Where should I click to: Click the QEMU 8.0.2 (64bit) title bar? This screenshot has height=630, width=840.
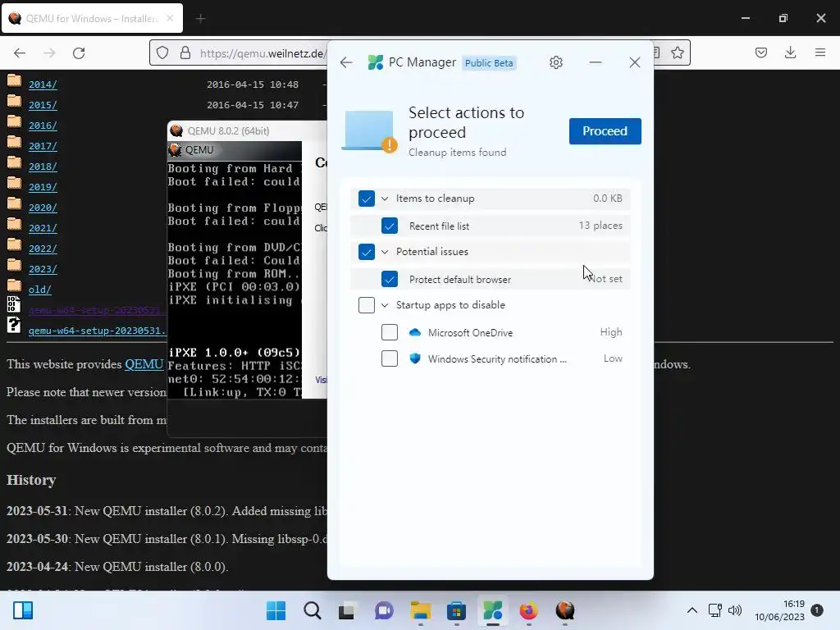(248, 130)
